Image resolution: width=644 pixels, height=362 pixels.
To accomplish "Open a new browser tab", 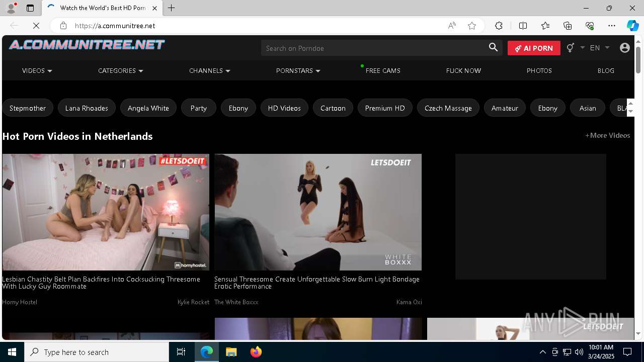I will tap(172, 8).
